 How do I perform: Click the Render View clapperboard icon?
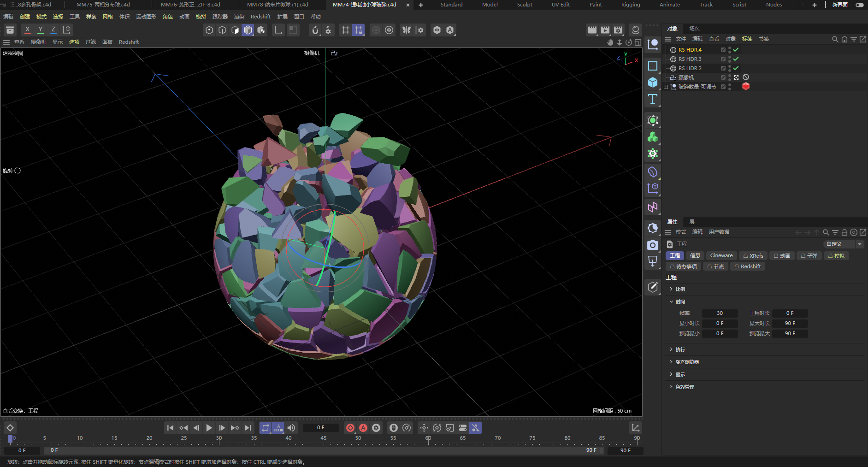pyautogui.click(x=592, y=30)
